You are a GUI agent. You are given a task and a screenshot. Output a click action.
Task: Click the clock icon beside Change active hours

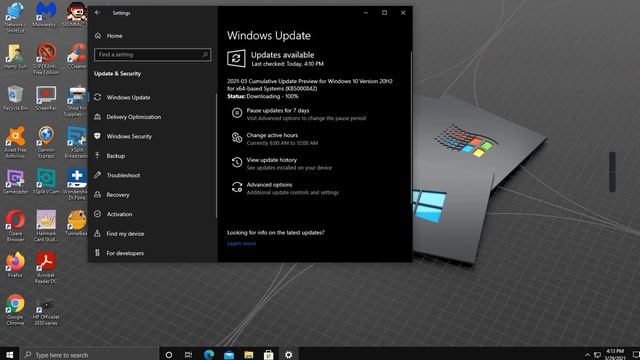(x=237, y=138)
